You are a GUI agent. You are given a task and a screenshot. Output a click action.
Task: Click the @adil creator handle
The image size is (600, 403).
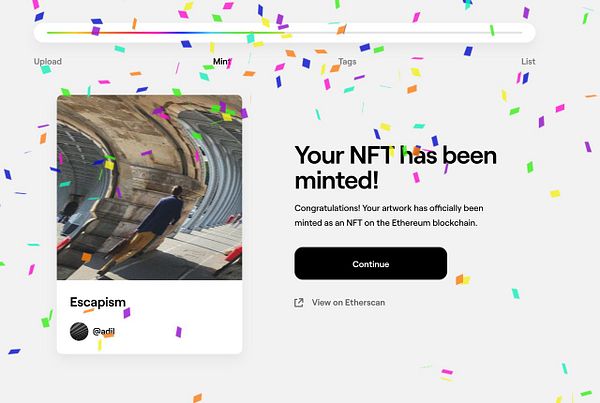tap(103, 331)
